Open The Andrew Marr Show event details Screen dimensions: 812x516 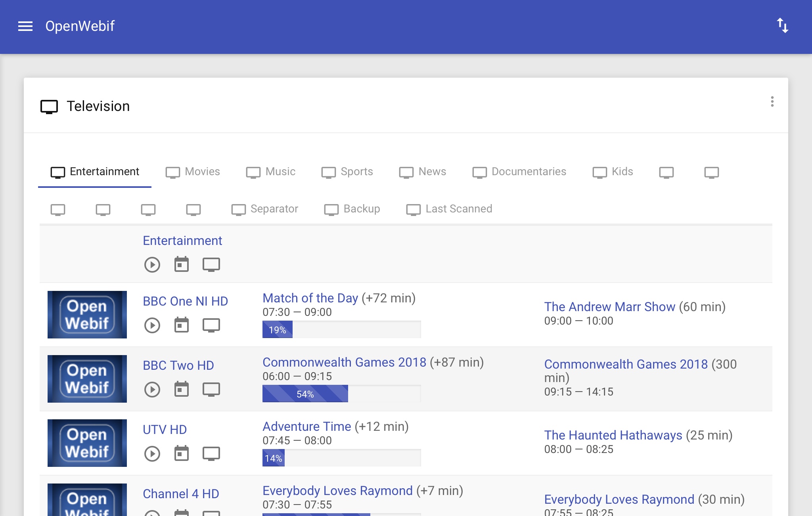[x=609, y=307]
